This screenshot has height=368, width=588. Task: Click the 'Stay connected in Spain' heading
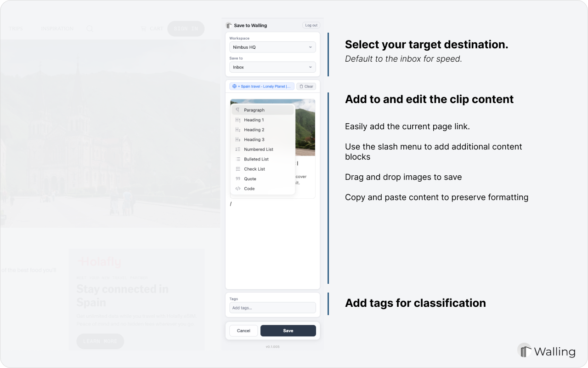(x=123, y=296)
